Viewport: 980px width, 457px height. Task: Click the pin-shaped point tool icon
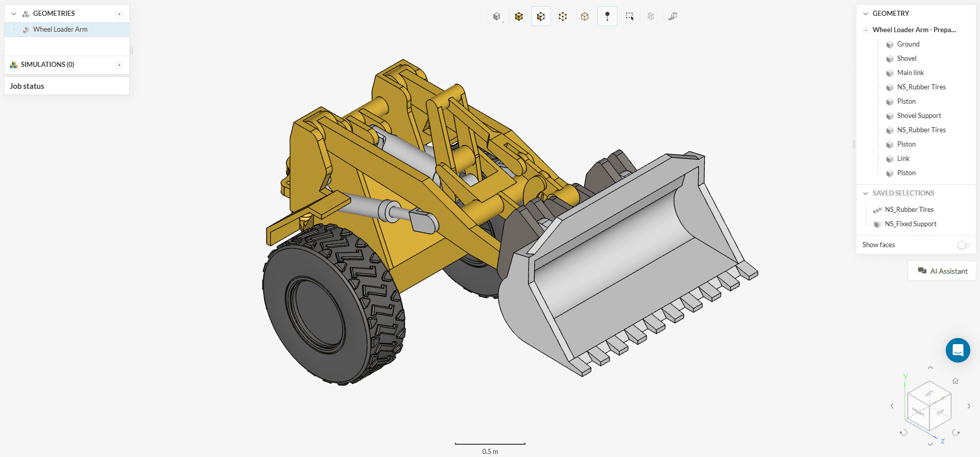coord(607,16)
